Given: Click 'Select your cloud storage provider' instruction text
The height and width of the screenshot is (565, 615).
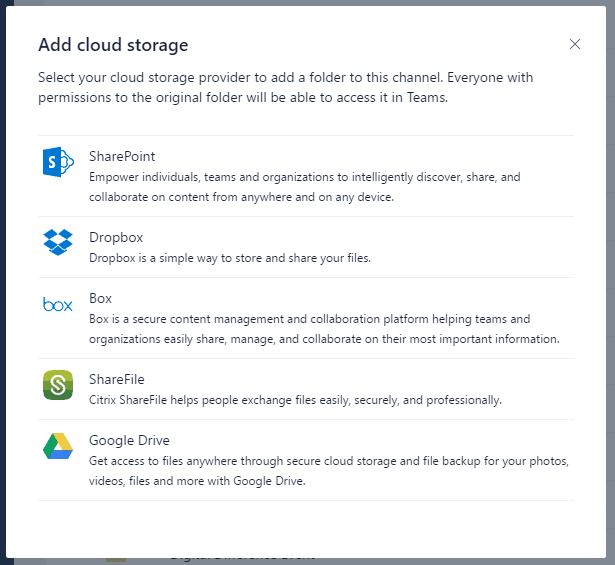Looking at the screenshot, I should 286,87.
